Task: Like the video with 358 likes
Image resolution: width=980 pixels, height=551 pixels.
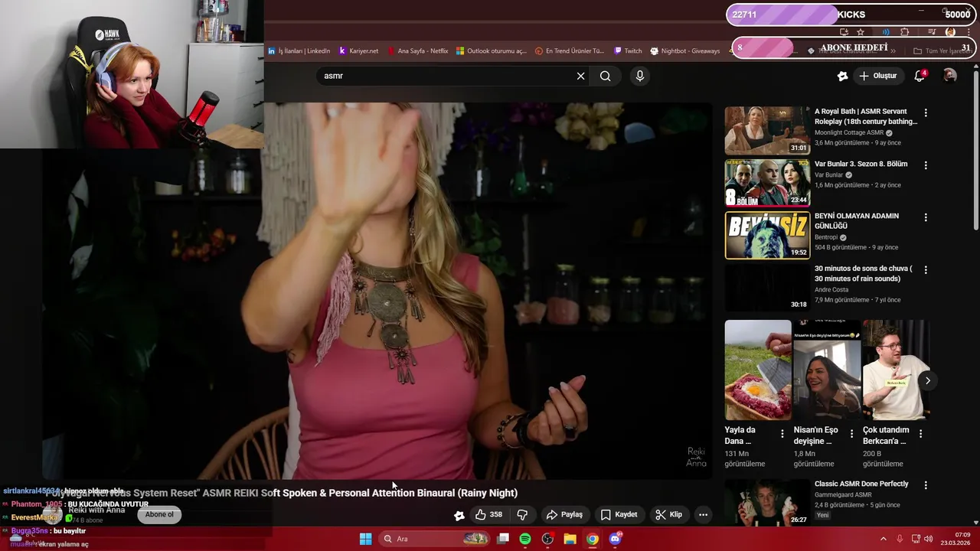Action: (x=488, y=514)
